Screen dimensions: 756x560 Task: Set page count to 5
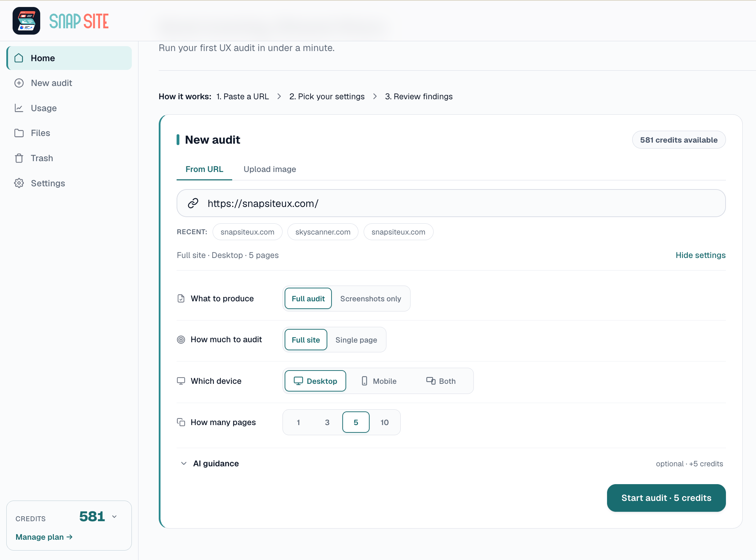[x=356, y=422]
